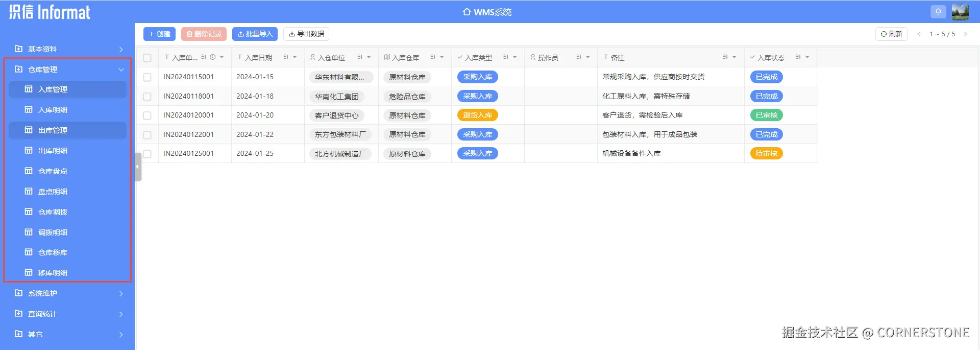
Task: Collapse the 仓库管理 sidebar section
Action: (68, 69)
